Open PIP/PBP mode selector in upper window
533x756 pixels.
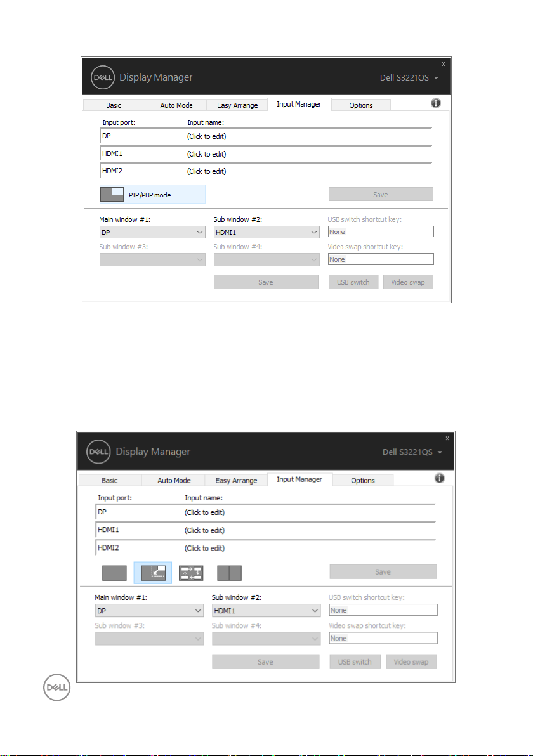tap(152, 194)
